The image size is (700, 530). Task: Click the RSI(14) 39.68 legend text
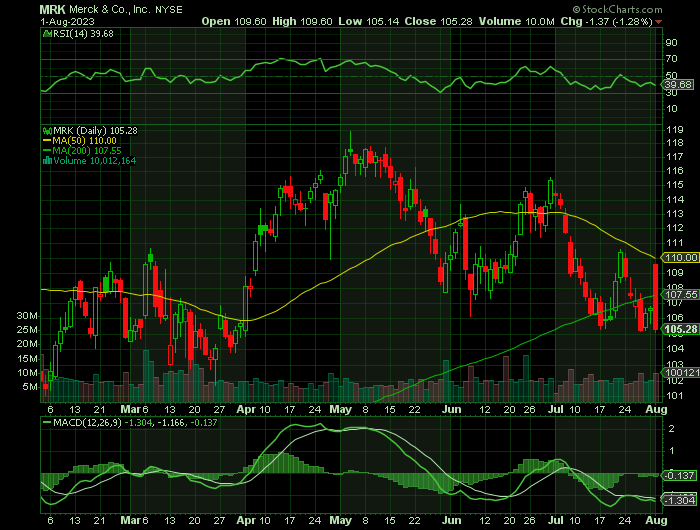[x=83, y=33]
